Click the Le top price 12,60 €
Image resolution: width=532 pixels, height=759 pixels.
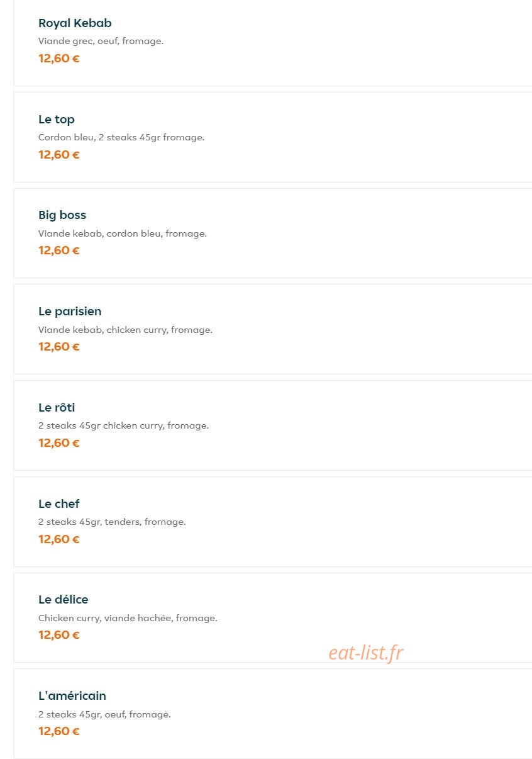click(x=59, y=155)
